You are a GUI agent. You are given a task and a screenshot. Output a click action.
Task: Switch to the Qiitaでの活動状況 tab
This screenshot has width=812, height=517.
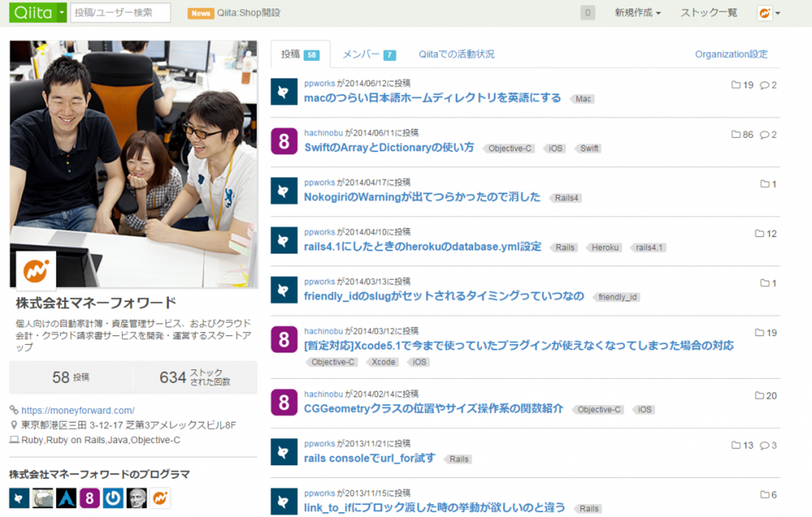coord(456,54)
